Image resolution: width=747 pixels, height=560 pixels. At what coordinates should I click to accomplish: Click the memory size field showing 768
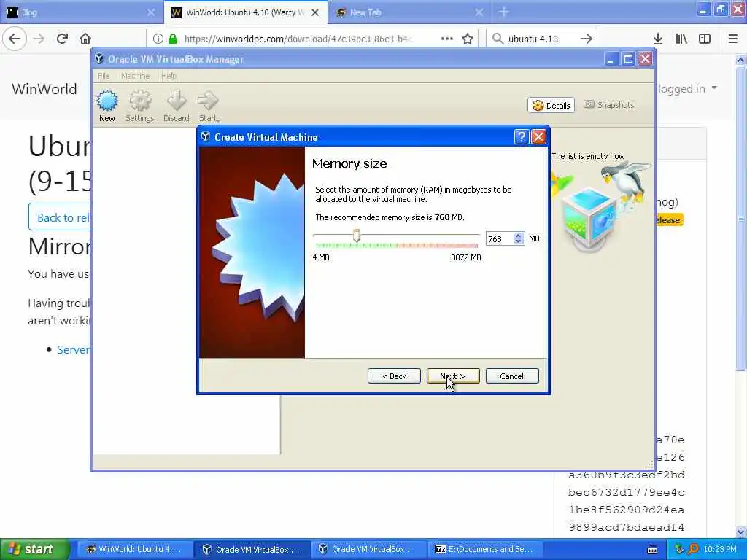(499, 238)
